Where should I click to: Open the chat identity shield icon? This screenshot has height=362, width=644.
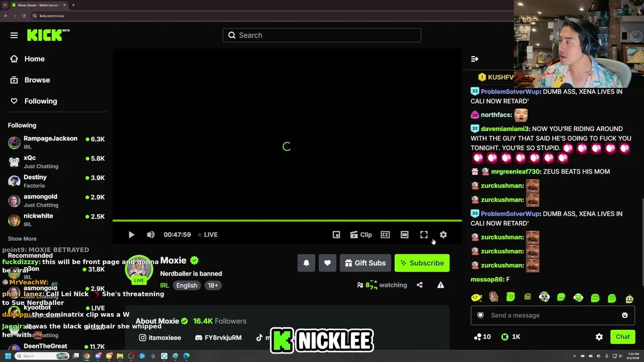pyautogui.click(x=480, y=315)
